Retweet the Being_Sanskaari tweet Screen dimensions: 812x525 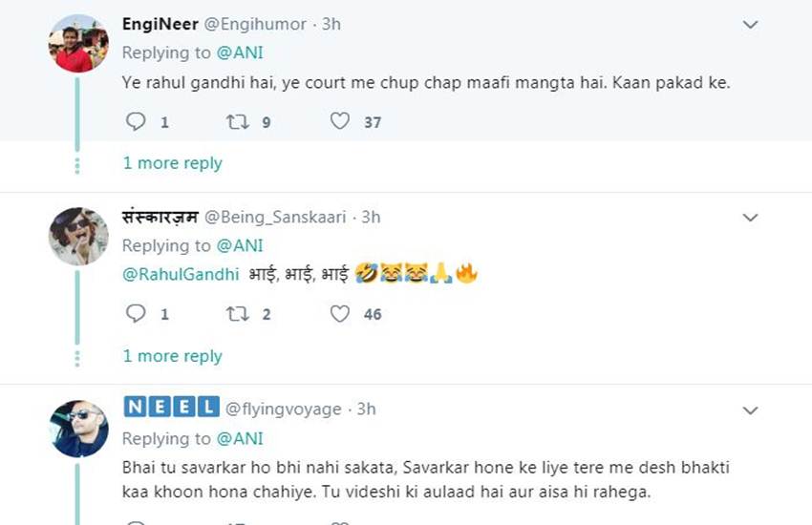(235, 313)
